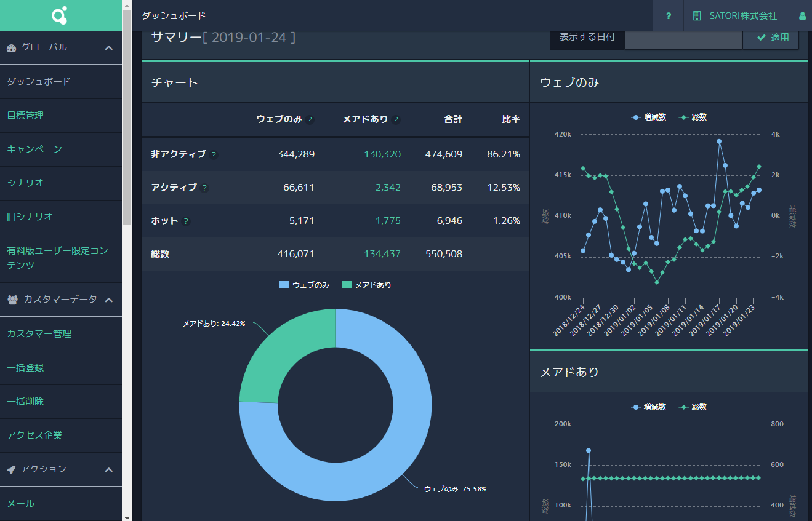Click help icon beside 非アクティブ row label
Image resolution: width=812 pixels, height=521 pixels.
coord(214,154)
